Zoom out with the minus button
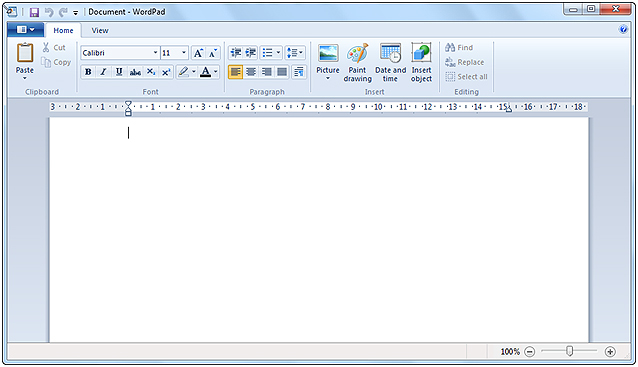The width and height of the screenshot is (638, 367). 529,352
